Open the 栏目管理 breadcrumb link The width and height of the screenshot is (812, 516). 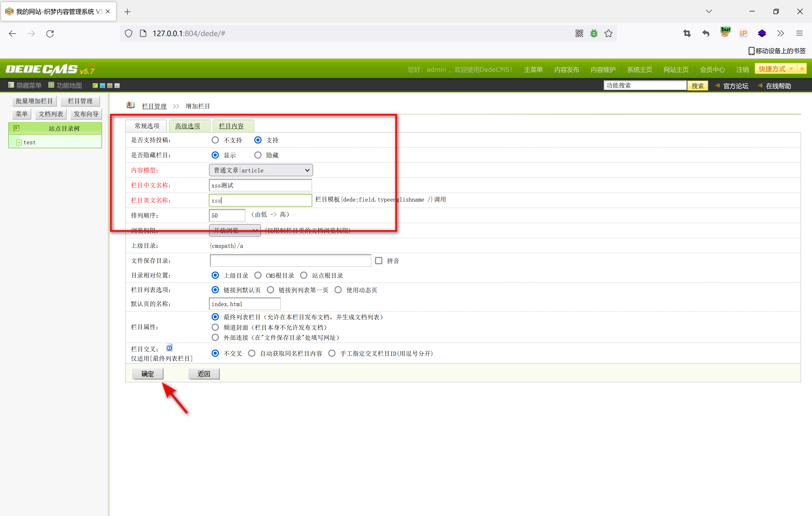[x=154, y=106]
